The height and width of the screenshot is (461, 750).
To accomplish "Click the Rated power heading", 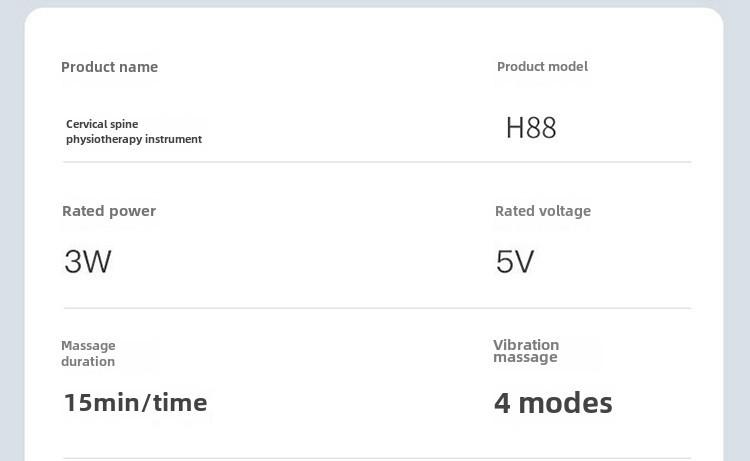I will point(109,211).
